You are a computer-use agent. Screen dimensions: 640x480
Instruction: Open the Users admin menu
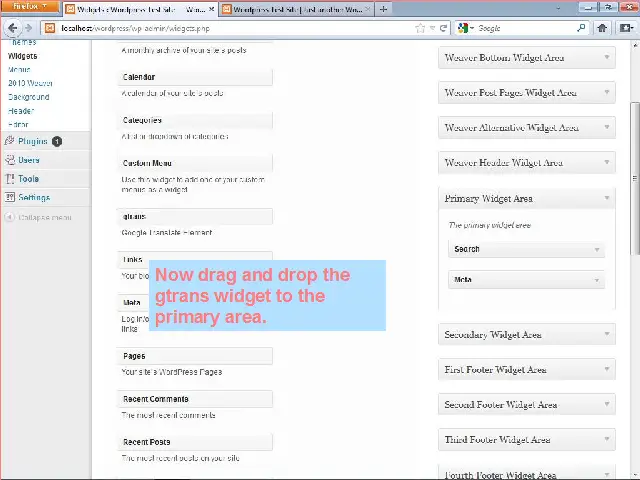pos(29,160)
